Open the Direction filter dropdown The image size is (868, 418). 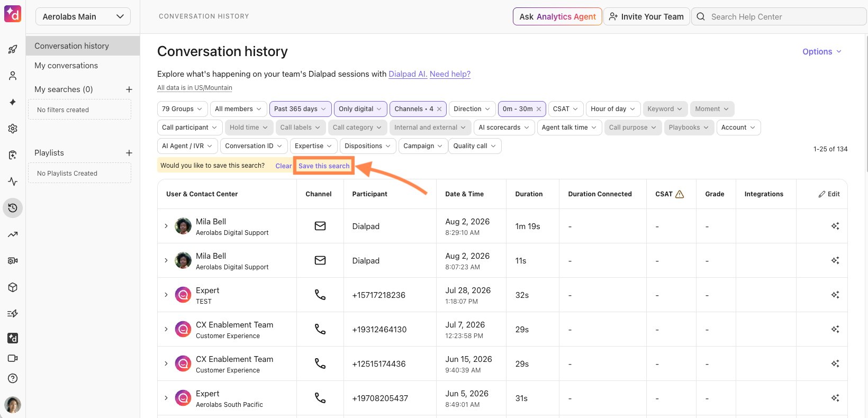coord(472,109)
